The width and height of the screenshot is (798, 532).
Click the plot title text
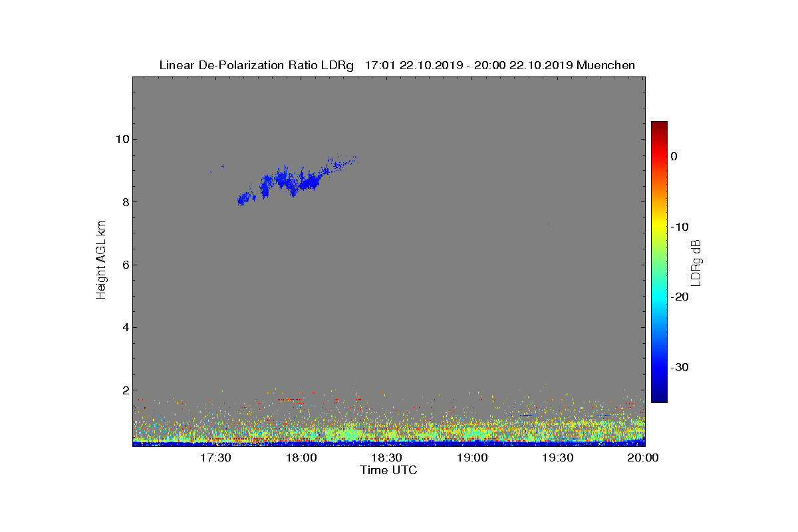tap(397, 65)
